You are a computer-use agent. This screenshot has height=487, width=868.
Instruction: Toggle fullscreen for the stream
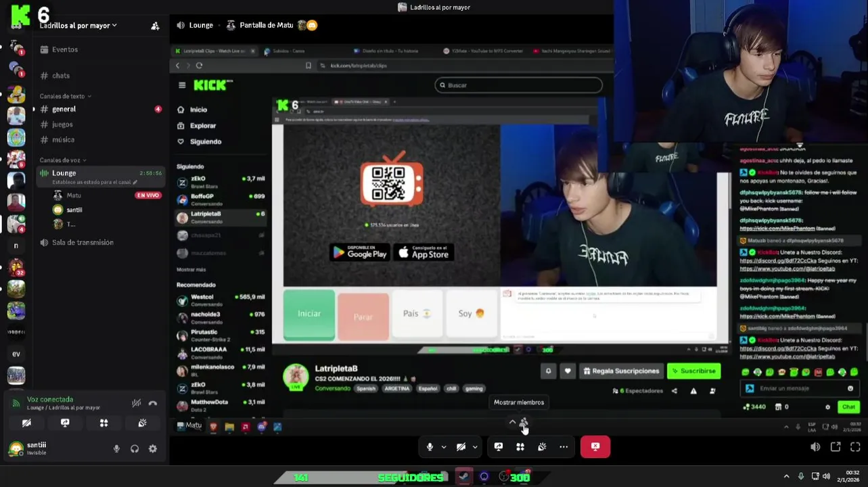coord(855,446)
